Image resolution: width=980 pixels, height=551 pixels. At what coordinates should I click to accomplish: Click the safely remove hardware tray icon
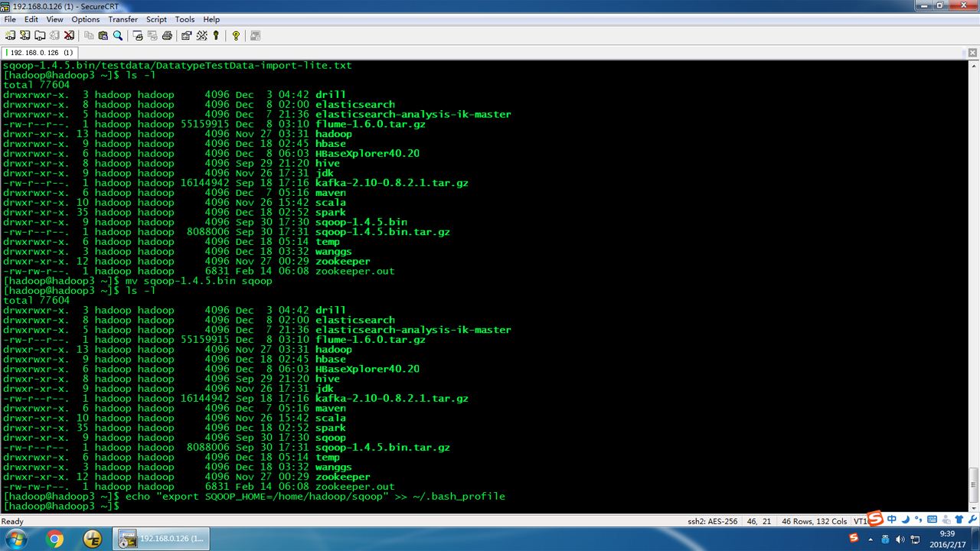click(884, 539)
